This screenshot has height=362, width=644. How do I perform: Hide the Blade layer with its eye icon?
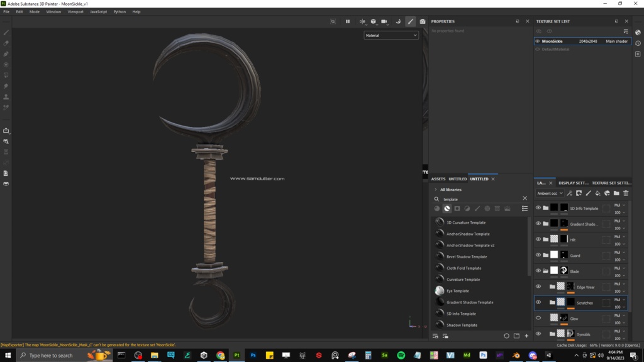click(538, 271)
